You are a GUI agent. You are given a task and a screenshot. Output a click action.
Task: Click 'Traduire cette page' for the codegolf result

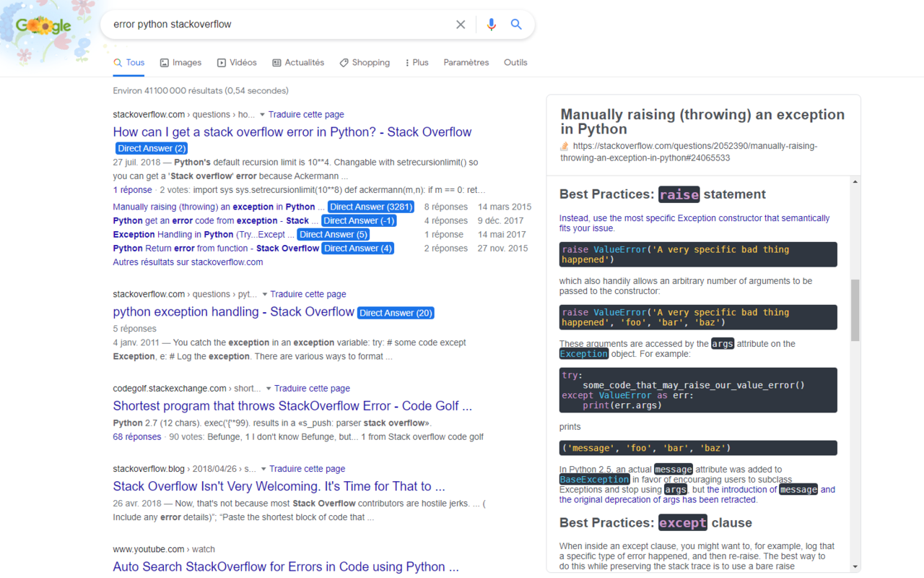(312, 389)
